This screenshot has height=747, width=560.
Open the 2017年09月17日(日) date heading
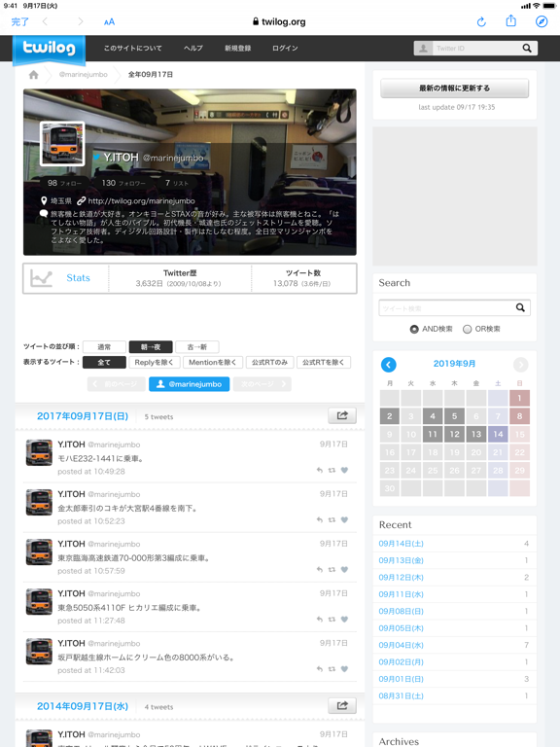point(83,416)
